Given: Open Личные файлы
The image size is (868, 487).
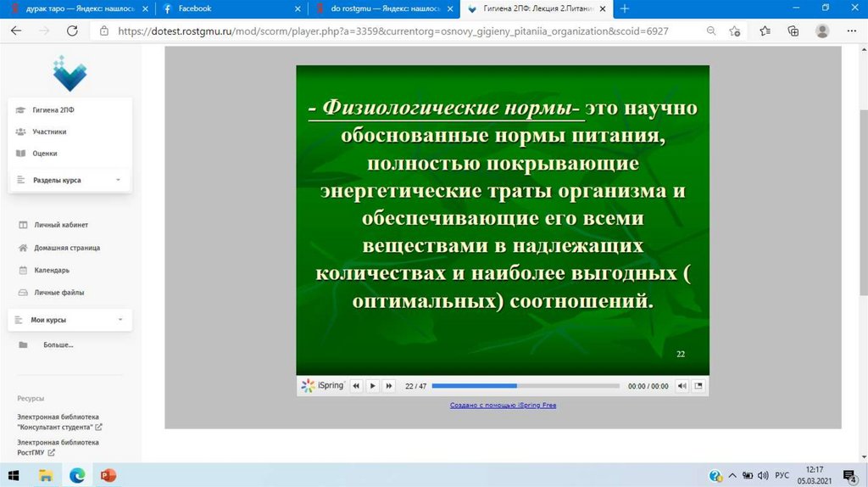Looking at the screenshot, I should pyautogui.click(x=58, y=292).
